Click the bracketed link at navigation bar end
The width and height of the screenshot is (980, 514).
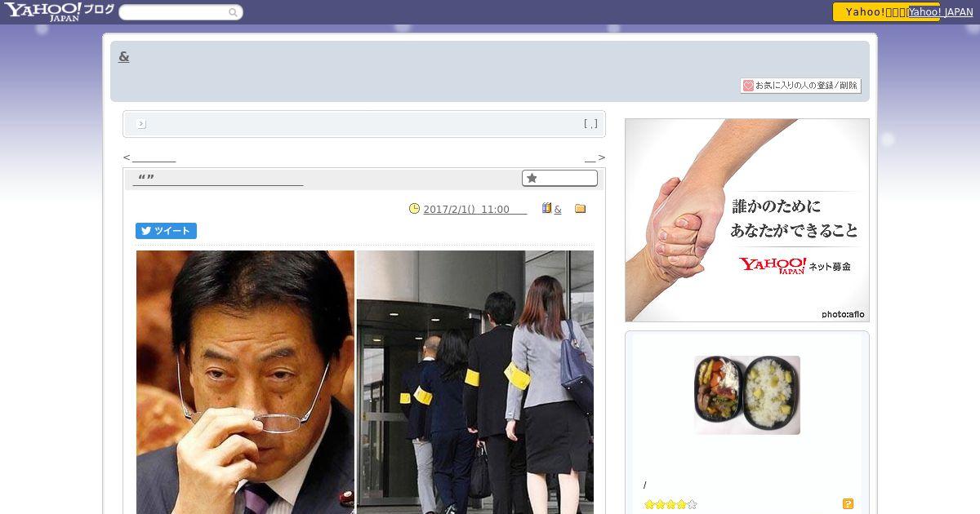(590, 124)
